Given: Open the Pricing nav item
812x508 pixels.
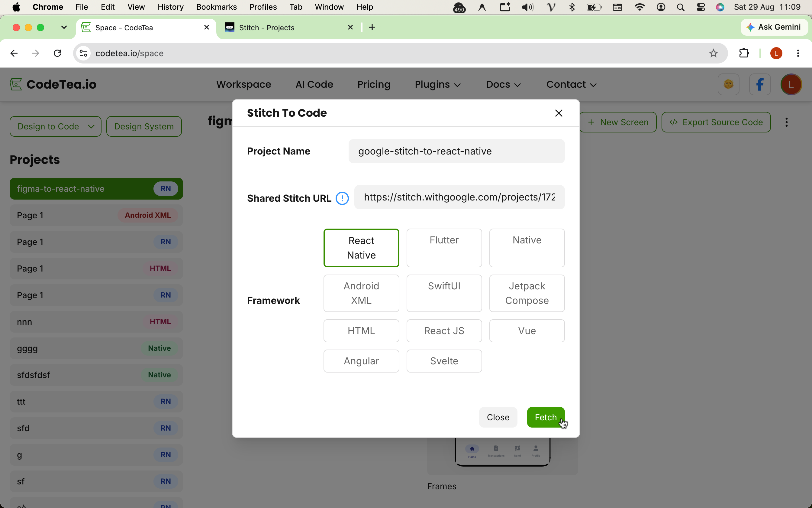Looking at the screenshot, I should 374,84.
